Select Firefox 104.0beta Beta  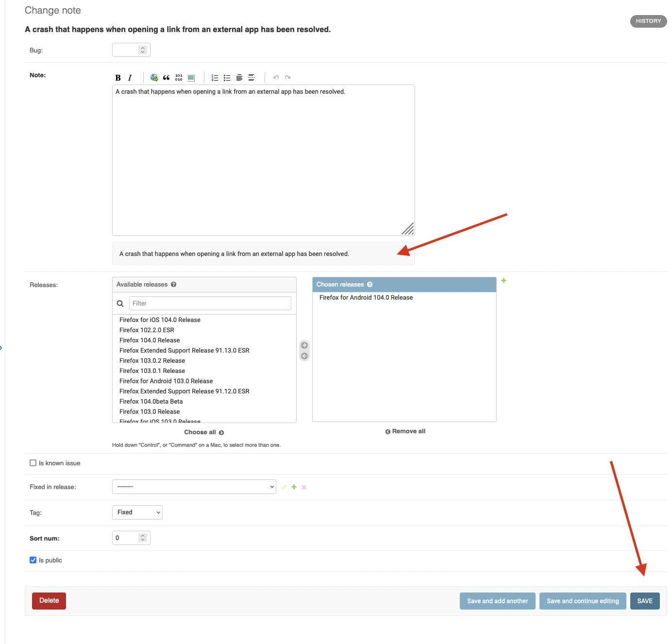[151, 401]
